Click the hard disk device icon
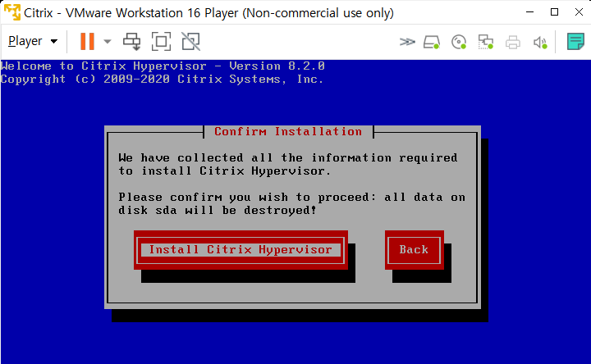This screenshot has height=364, width=591. [432, 42]
